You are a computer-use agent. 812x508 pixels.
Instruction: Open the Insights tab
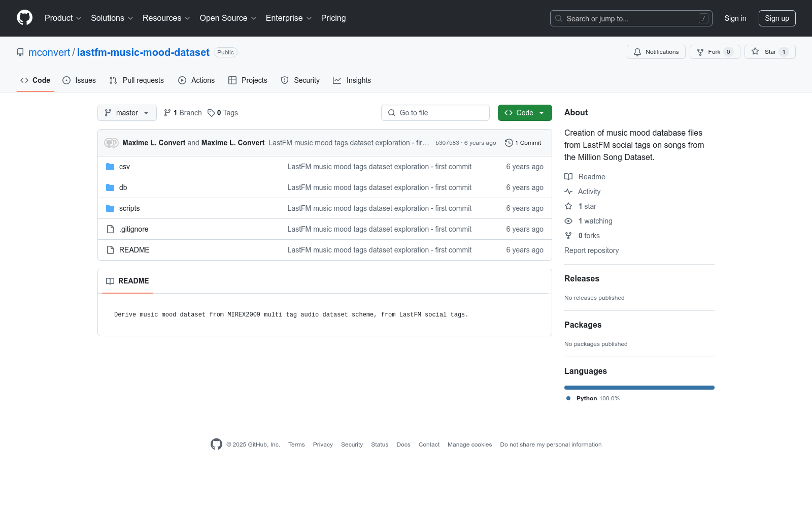[352, 80]
